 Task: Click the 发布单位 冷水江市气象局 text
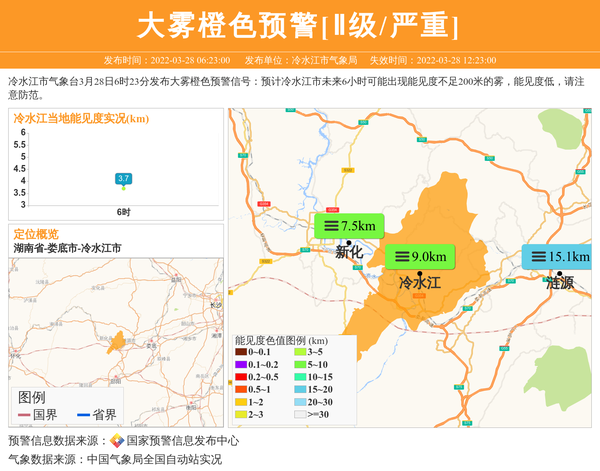(x=301, y=60)
